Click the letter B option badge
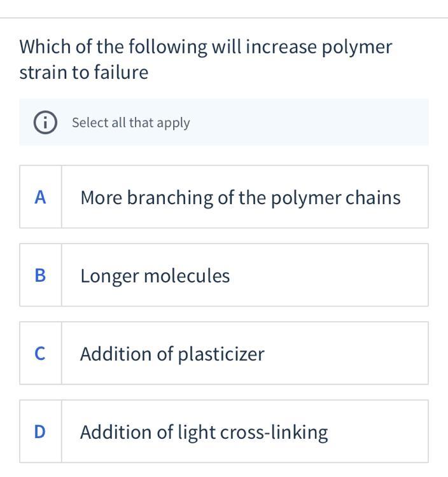Viewport: 448px width, 477px height. [40, 275]
